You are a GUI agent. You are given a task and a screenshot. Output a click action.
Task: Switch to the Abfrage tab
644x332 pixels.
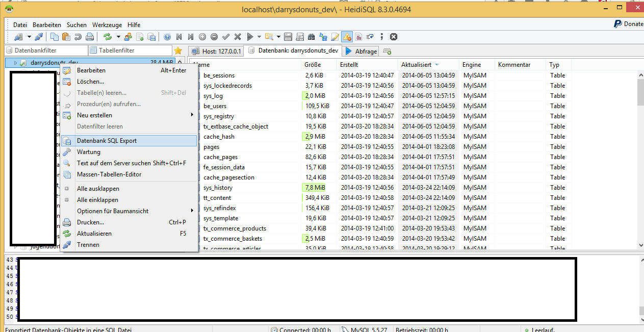[x=361, y=51]
